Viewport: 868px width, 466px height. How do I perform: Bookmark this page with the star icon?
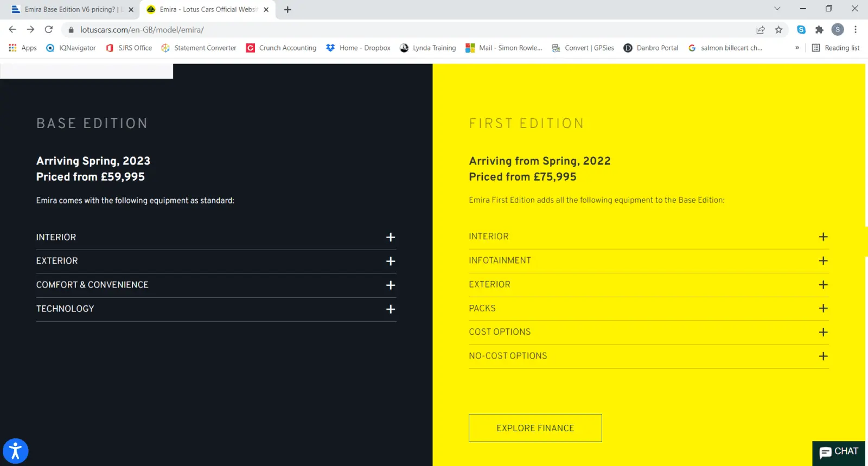tap(778, 30)
